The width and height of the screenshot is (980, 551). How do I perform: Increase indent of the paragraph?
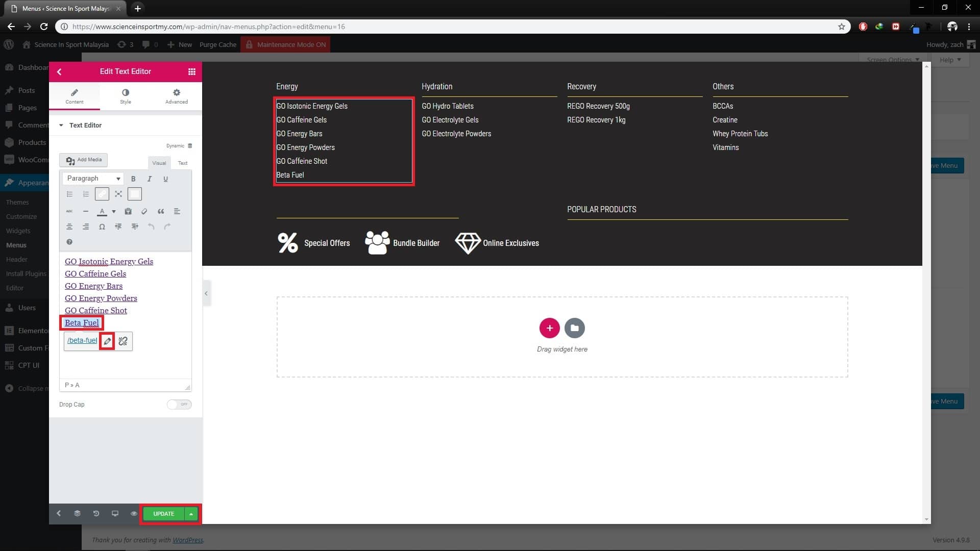(135, 227)
